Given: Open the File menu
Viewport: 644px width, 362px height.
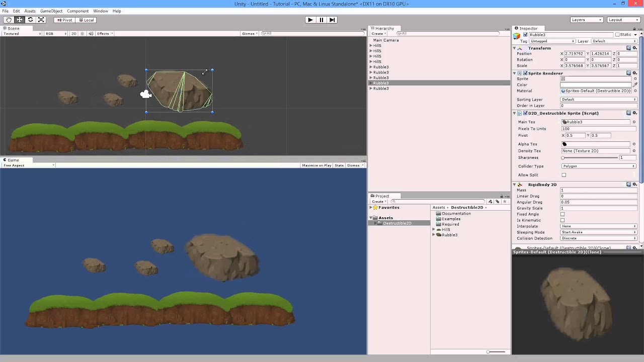Looking at the screenshot, I should point(5,11).
